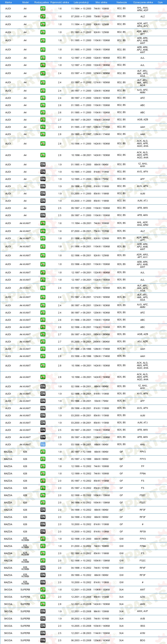Click diesel ON icon for SKODA SUPERB BDG row
This screenshot has width=167, height=644.
coord(43,640)
